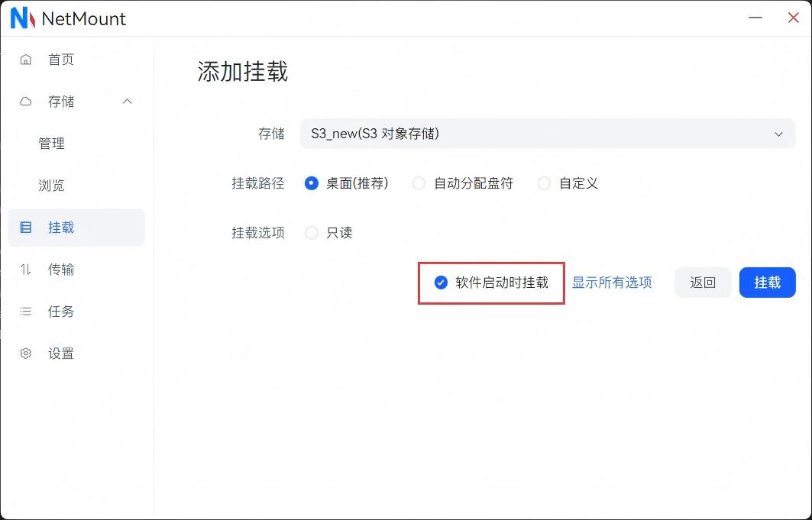Select the 自动分配盘符 radio button
This screenshot has width=812, height=520.
click(419, 183)
